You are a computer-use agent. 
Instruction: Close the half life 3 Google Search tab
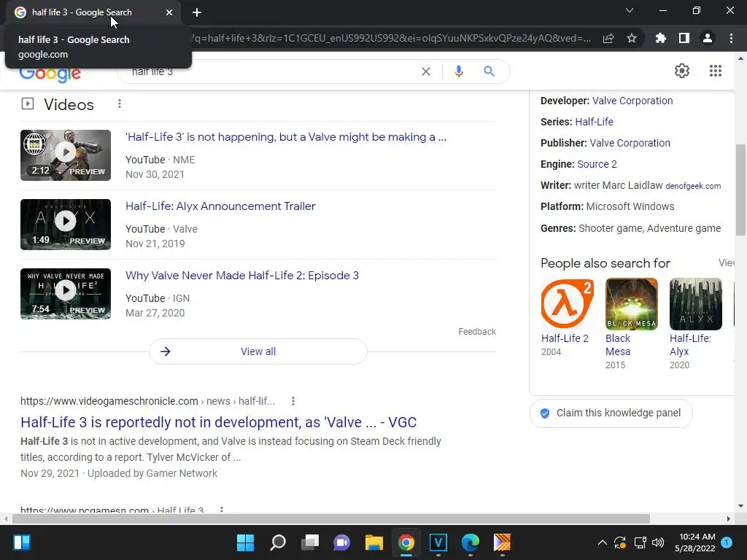169,12
